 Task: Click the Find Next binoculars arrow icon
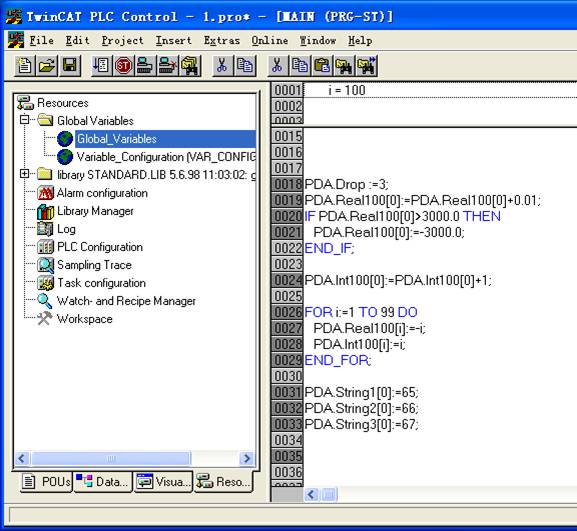coord(366,66)
